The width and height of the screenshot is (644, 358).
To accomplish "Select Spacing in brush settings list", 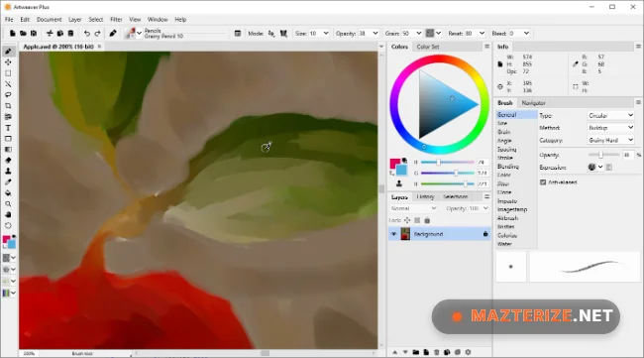I will point(507,149).
